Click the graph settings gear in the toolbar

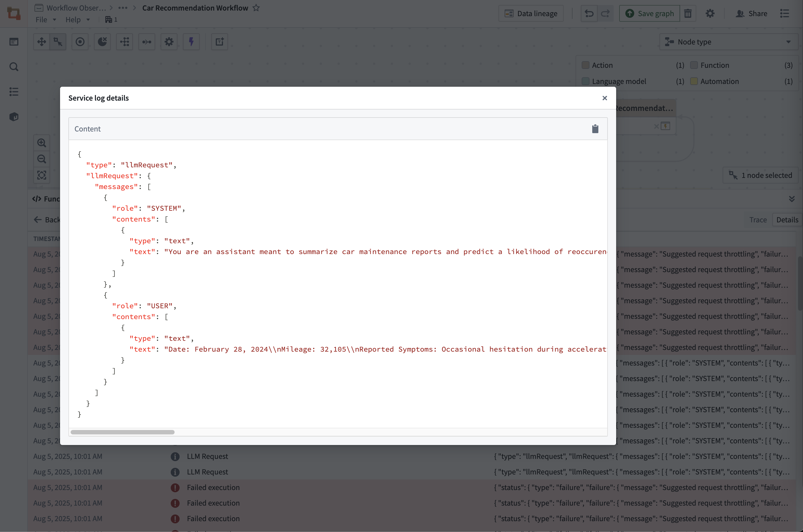(169, 41)
